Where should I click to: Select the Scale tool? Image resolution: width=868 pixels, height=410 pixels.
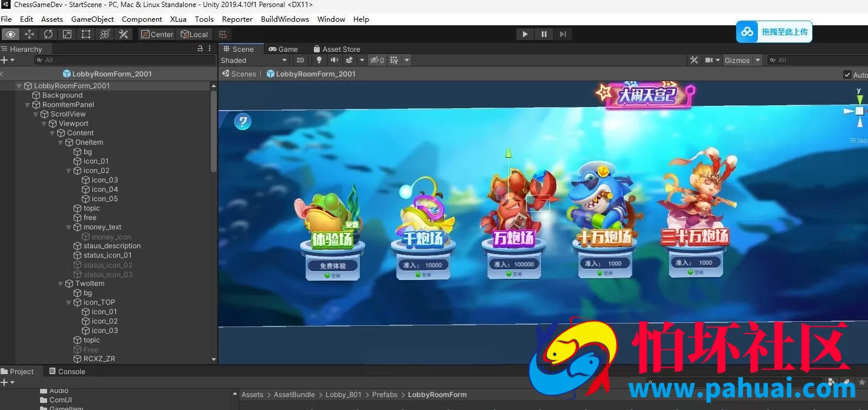point(67,34)
